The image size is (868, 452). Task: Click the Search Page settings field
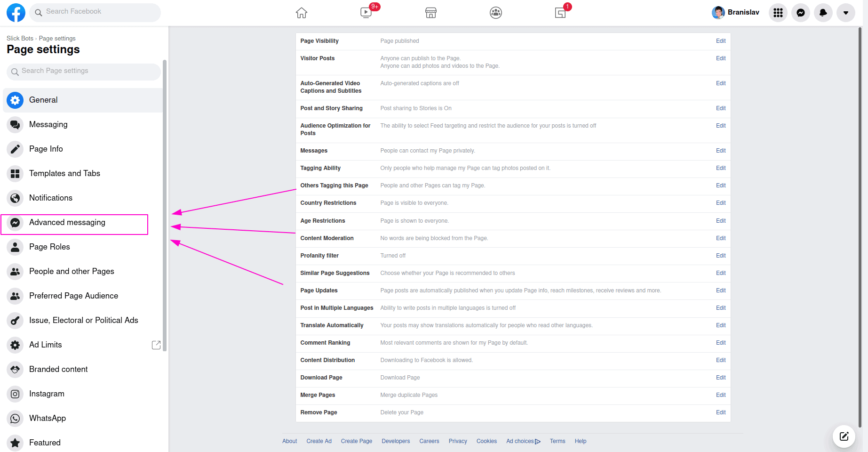coord(84,72)
